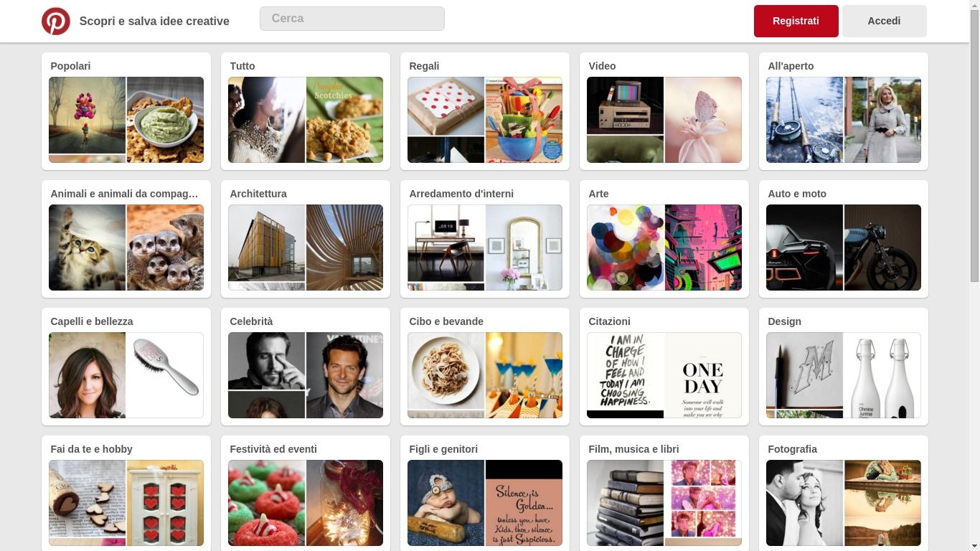
Task: Open the colorful circles painting in Arte
Action: [625, 248]
